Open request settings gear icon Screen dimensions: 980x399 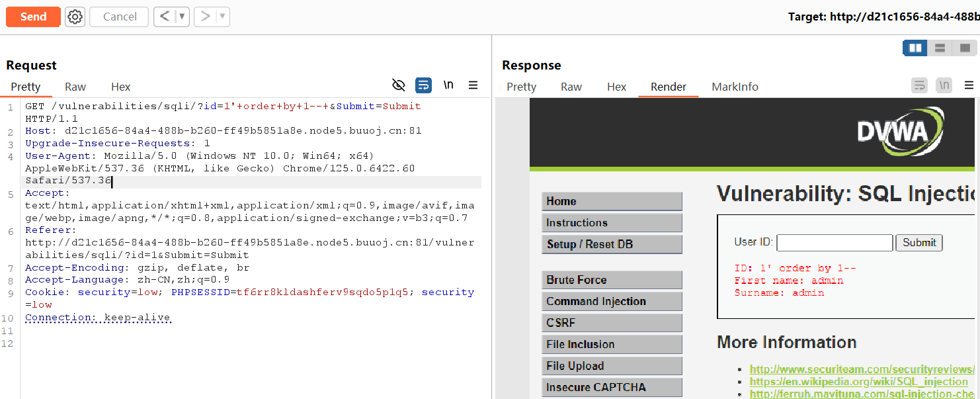pyautogui.click(x=75, y=17)
